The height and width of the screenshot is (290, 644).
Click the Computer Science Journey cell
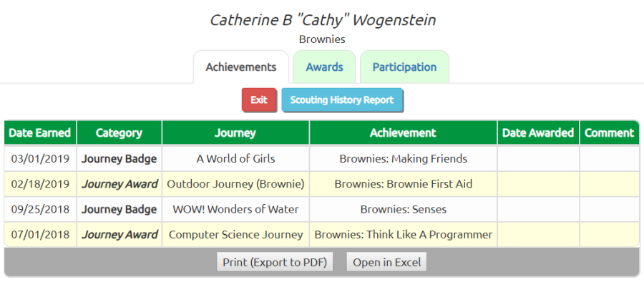click(x=235, y=235)
